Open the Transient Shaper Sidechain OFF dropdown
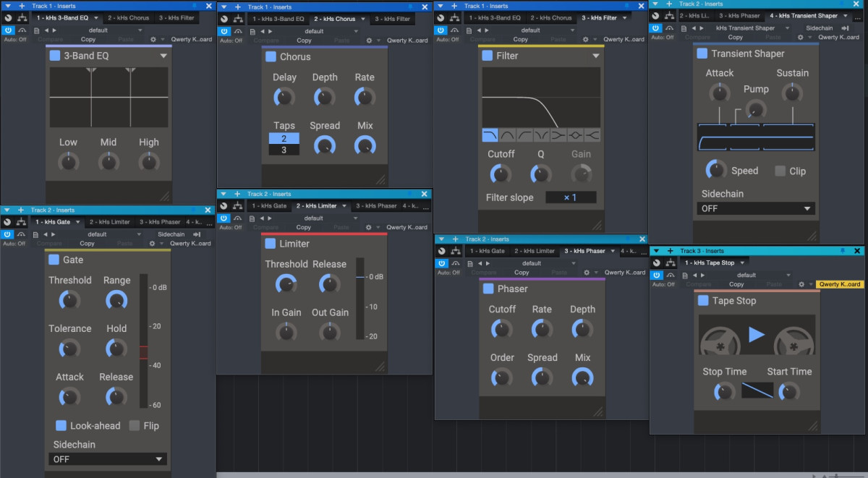Viewport: 868px width, 478px height. tap(757, 208)
